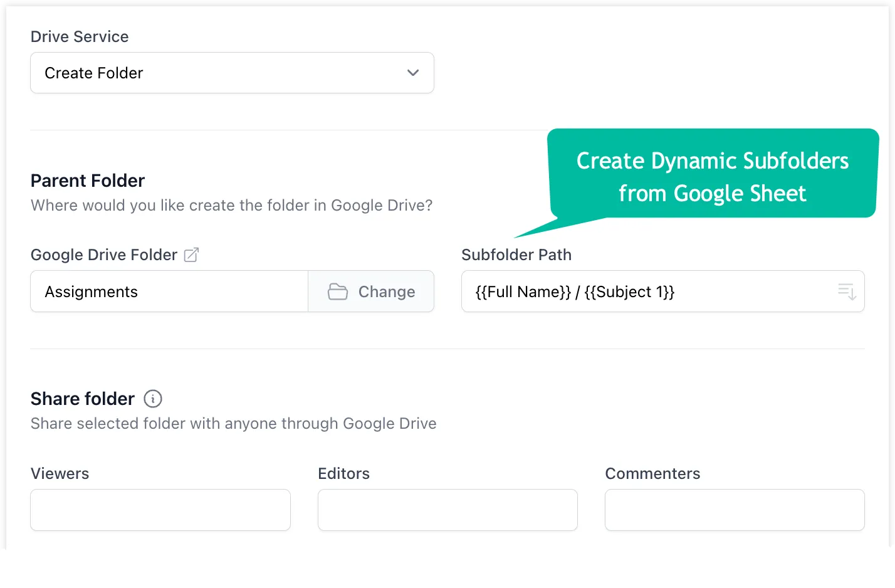Click the Parent Folder heading
This screenshot has height=588, width=895.
tap(88, 181)
